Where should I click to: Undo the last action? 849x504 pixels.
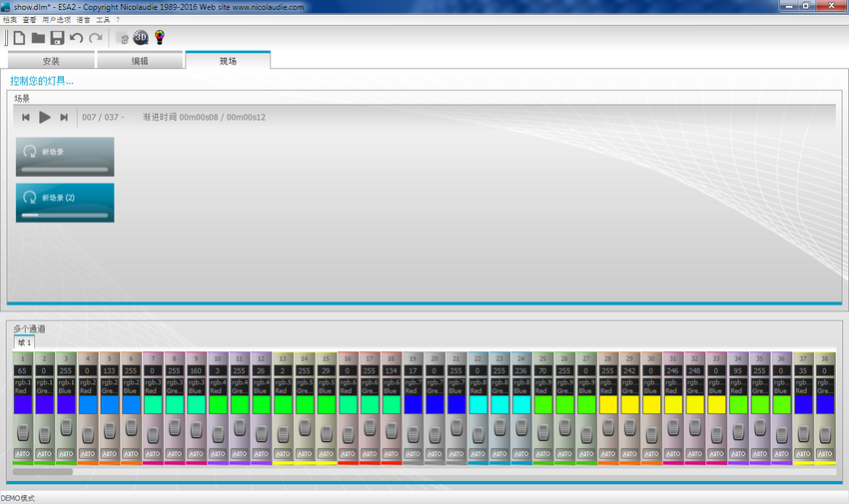tap(76, 38)
